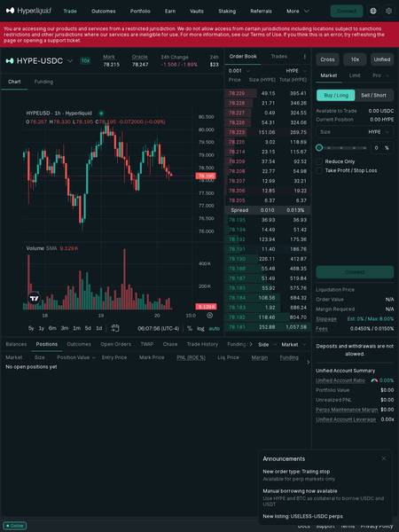
Task: Click the Connect button in header
Action: (347, 12)
